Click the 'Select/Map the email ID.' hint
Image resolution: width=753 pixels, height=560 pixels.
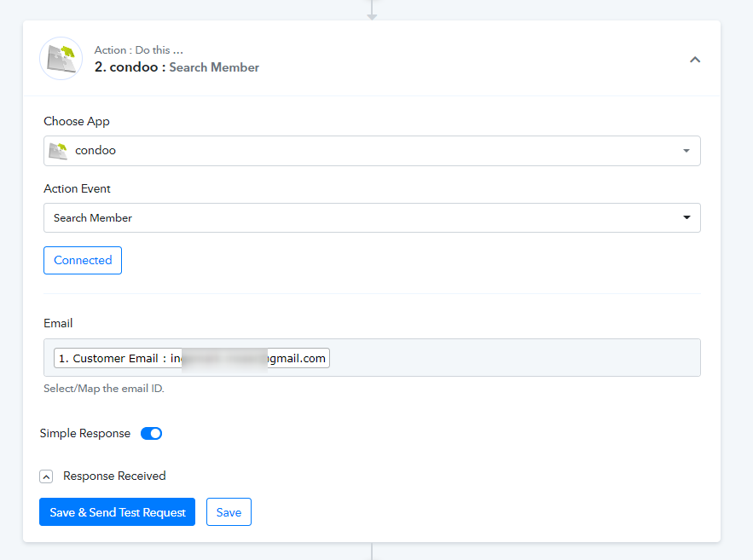point(103,388)
